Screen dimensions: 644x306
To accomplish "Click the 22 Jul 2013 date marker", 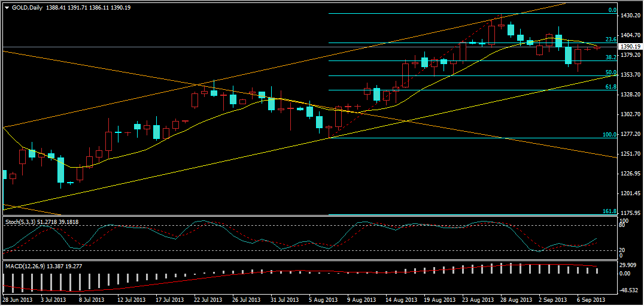I will pyautogui.click(x=208, y=299).
